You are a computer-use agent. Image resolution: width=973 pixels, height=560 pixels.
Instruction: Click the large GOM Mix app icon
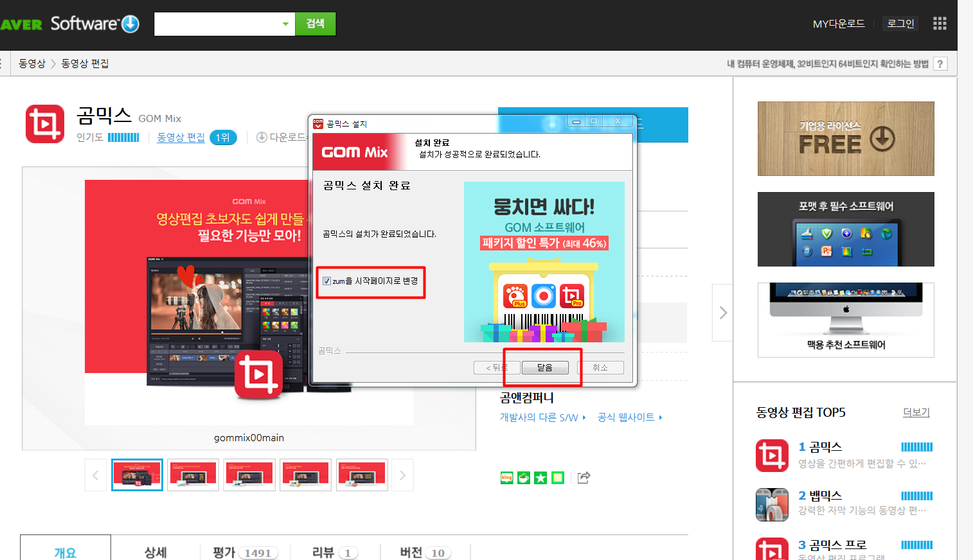[x=45, y=124]
